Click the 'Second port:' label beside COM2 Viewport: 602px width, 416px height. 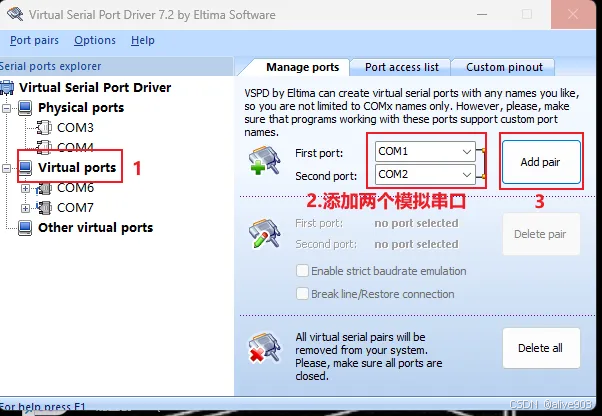tap(326, 176)
